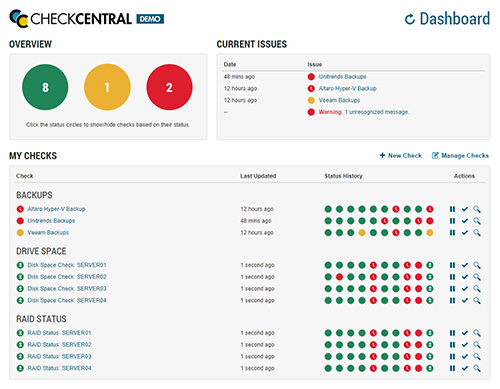Click checkmark icon for Unitrends Backups
This screenshot has width=500, height=389.
[465, 221]
